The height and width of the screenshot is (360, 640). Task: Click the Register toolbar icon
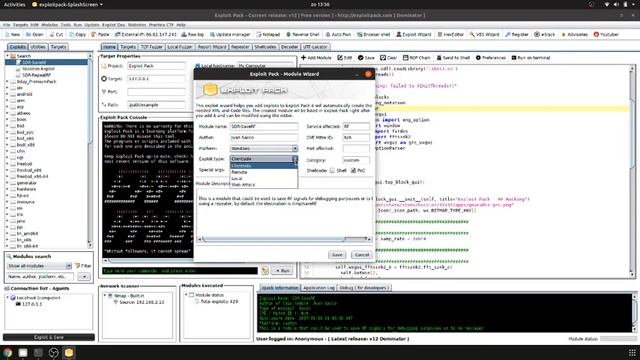(x=517, y=35)
